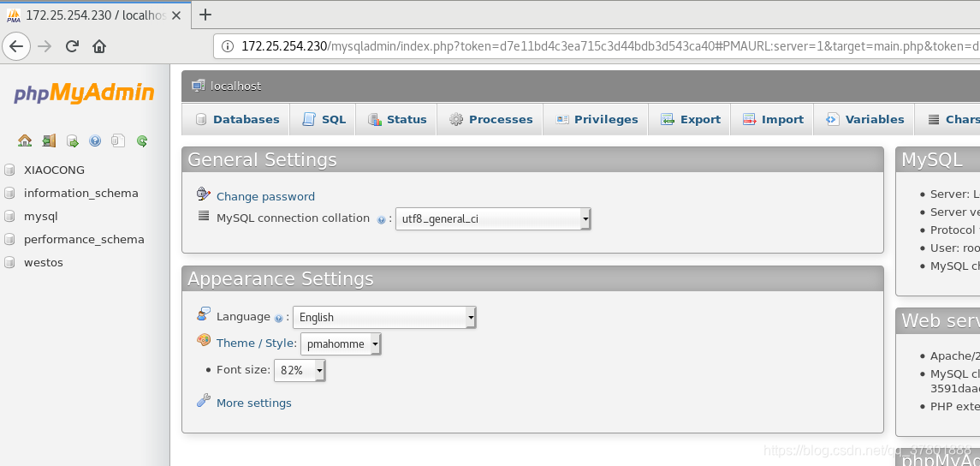Click database icon beside mysql

pyautogui.click(x=9, y=216)
